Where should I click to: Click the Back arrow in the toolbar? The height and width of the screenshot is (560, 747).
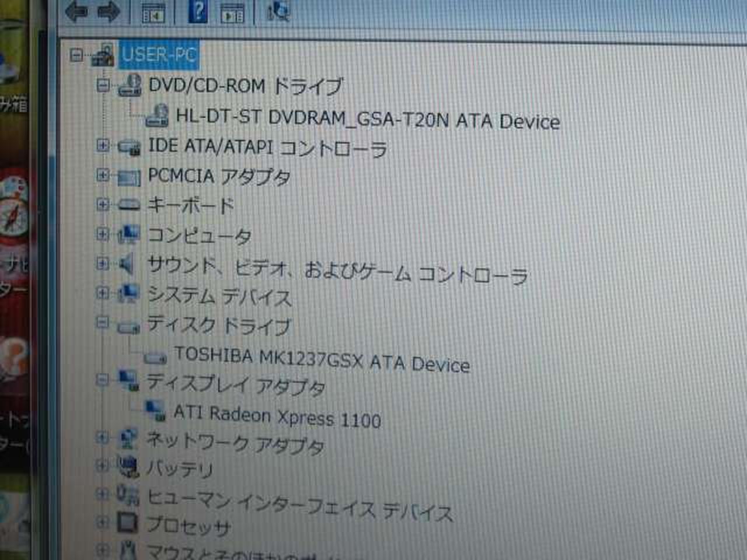point(76,11)
